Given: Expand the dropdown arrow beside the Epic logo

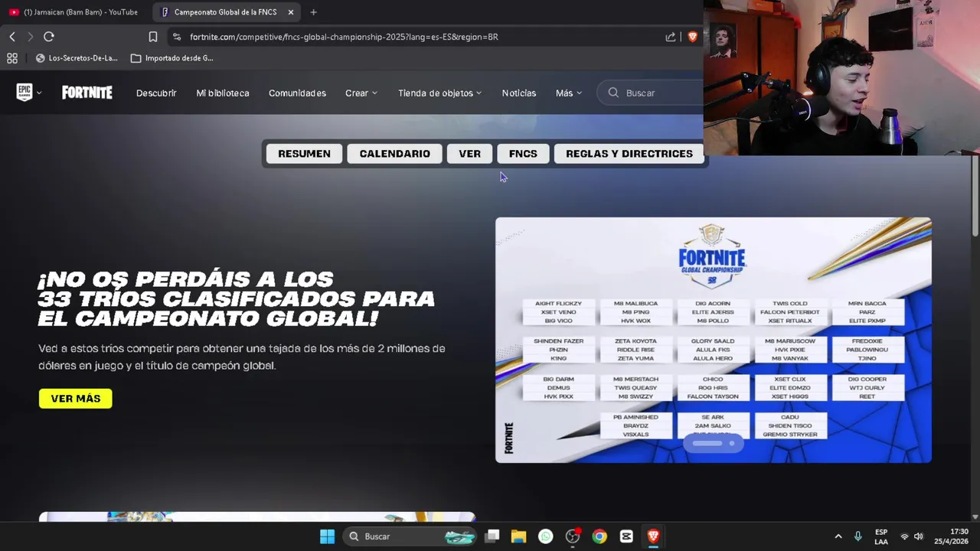Looking at the screenshot, I should pyautogui.click(x=39, y=93).
